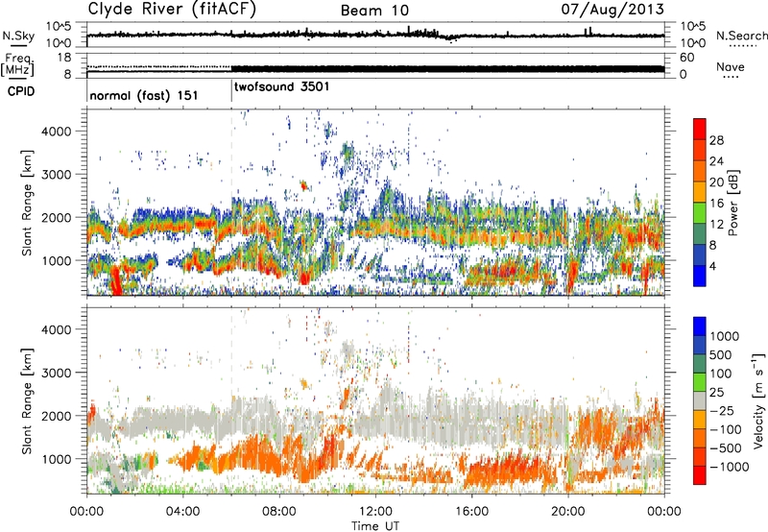Click the "Slant Range [km]" label of velocity panel

pos(28,400)
